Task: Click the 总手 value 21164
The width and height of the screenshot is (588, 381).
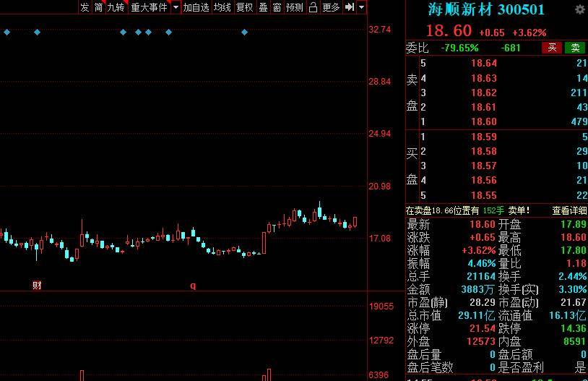Action: (x=481, y=276)
